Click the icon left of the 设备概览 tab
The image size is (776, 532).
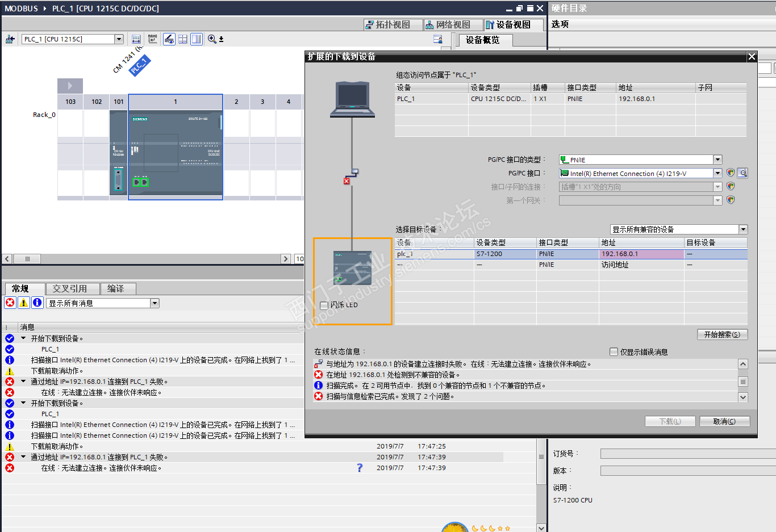click(438, 39)
